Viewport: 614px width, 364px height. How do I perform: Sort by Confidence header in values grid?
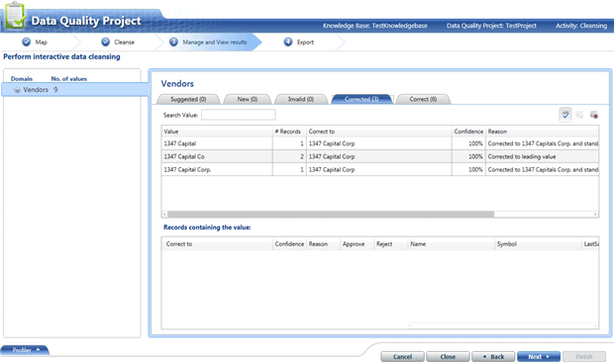(468, 132)
